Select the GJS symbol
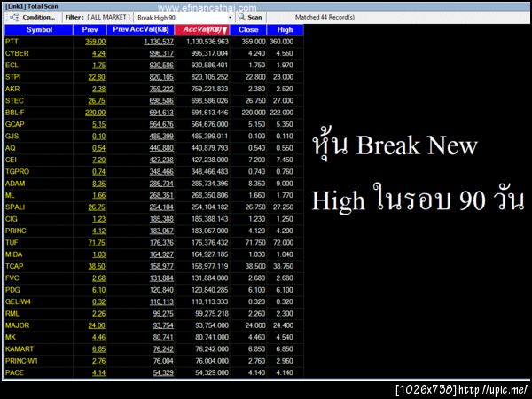 12,136
